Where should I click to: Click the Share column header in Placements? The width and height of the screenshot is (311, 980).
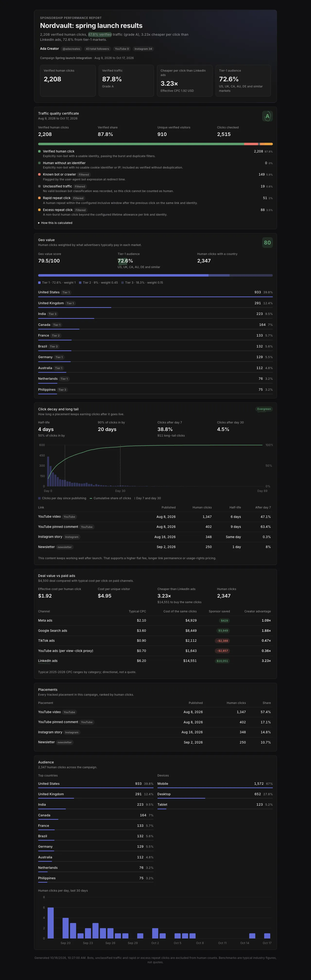267,703
